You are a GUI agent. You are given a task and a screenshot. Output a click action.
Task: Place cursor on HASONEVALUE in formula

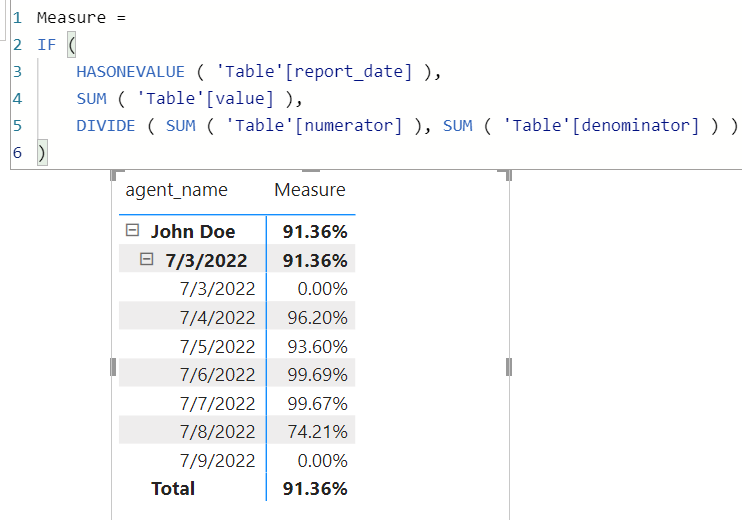click(x=131, y=72)
